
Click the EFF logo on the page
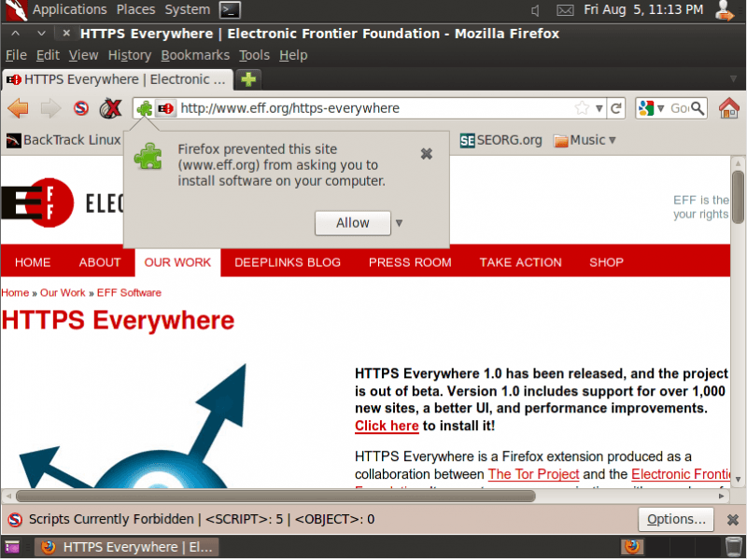pyautogui.click(x=37, y=203)
